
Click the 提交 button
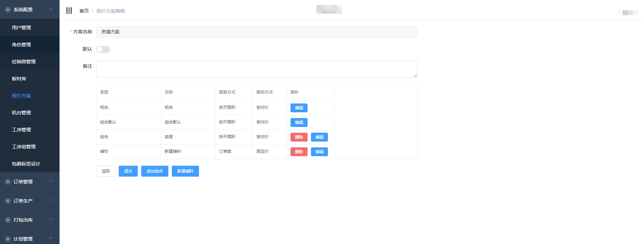(128, 171)
